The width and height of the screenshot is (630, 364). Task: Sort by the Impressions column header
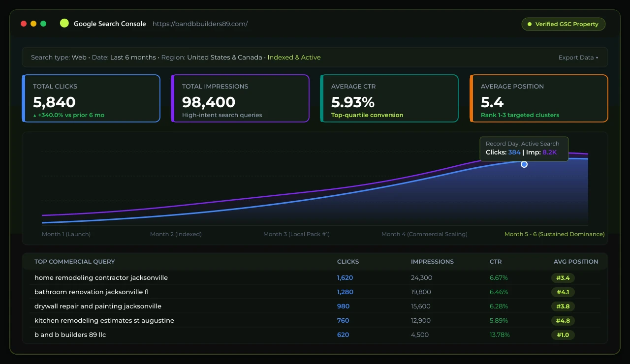[432, 262]
